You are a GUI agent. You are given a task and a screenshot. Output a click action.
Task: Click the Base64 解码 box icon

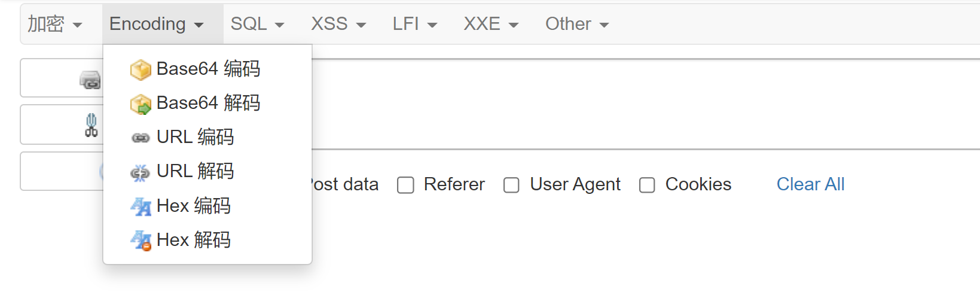(x=141, y=104)
